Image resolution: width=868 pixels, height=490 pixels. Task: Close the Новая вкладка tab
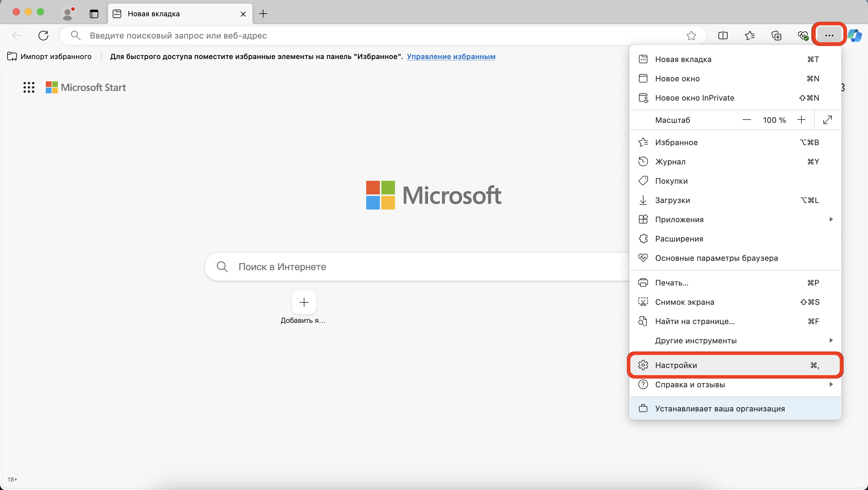point(243,14)
